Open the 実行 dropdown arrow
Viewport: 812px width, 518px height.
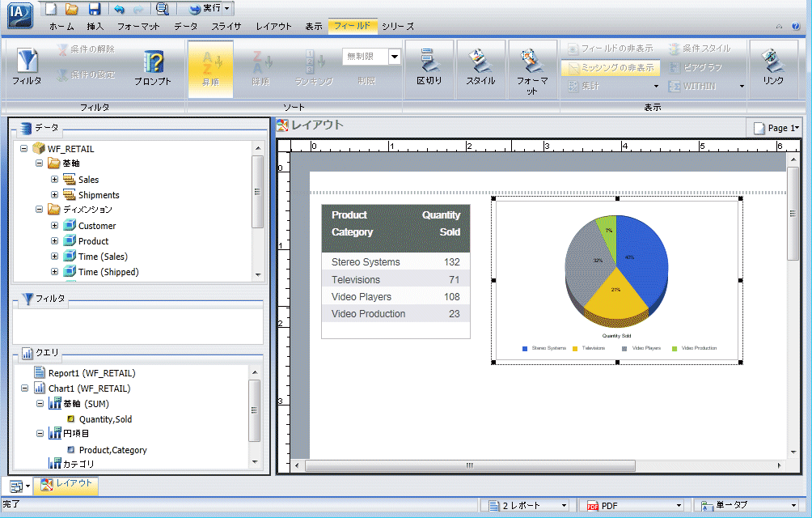(227, 8)
